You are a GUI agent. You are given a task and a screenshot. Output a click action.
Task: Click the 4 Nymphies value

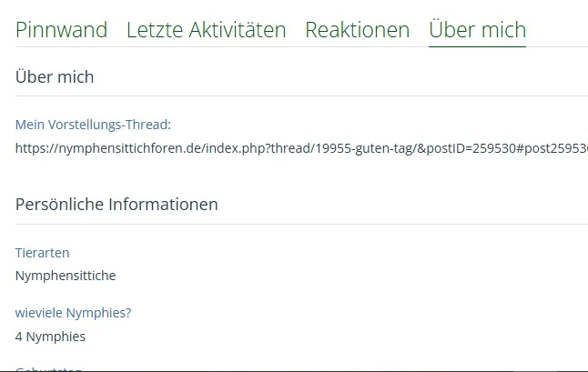50,337
